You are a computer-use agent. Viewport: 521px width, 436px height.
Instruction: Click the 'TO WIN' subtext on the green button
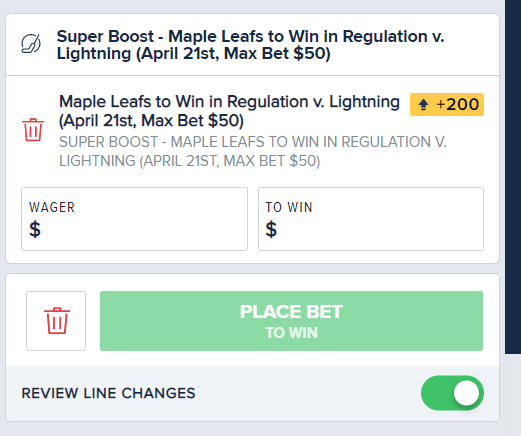click(x=291, y=333)
